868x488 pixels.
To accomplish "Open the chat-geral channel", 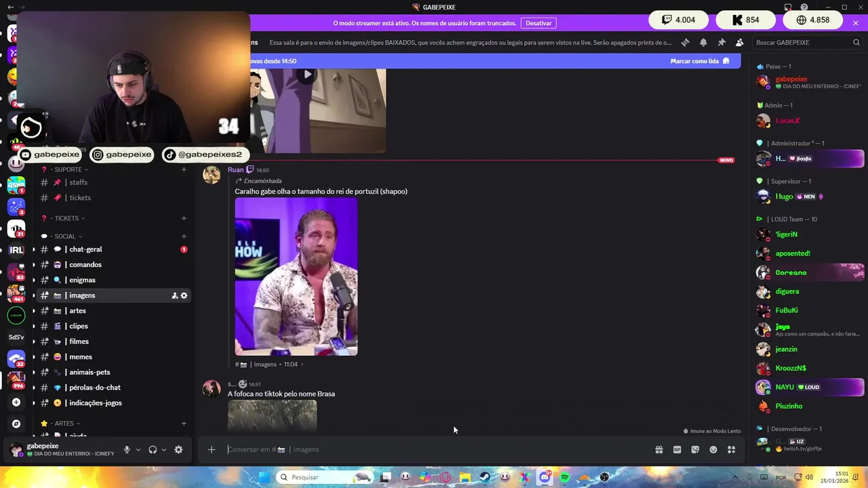I will (x=113, y=249).
